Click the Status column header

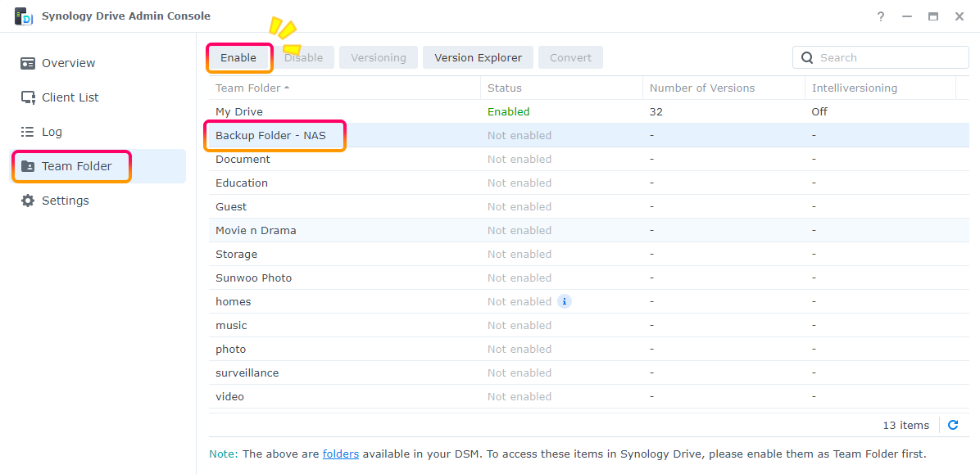point(561,88)
